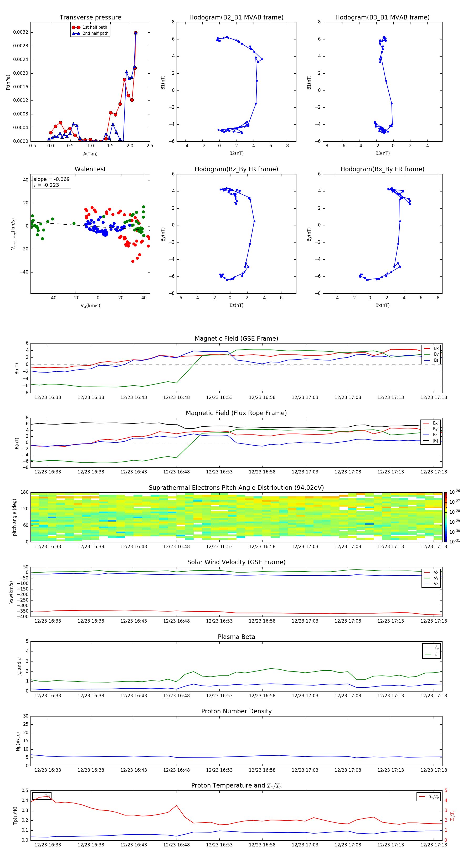Click the 10^-31 color bar label

(455, 542)
